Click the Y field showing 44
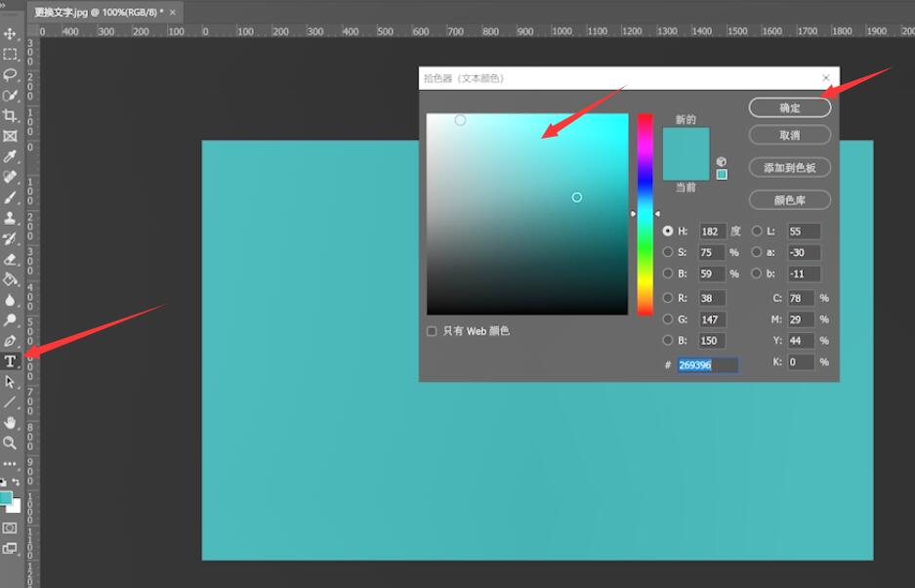 [x=801, y=341]
